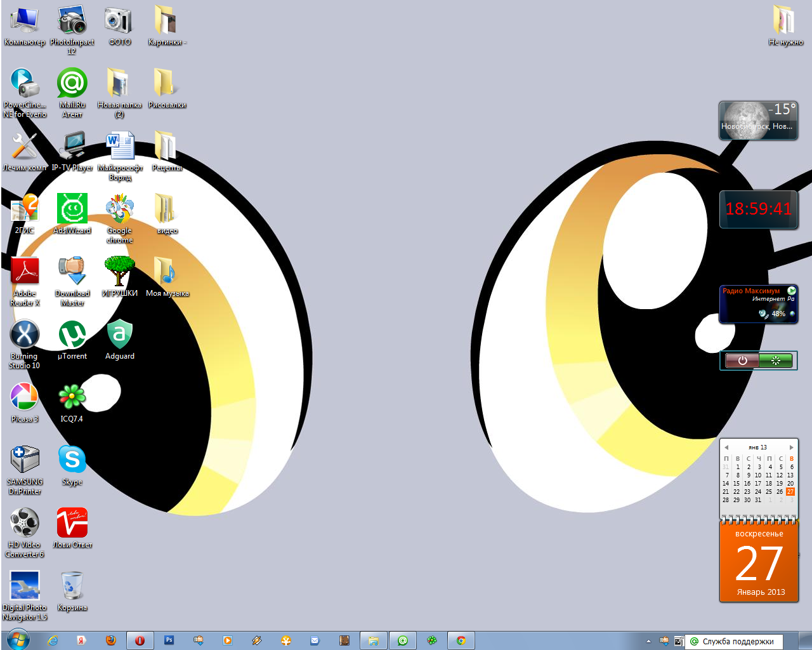Show hidden system tray icons
The image size is (812, 650).
(648, 641)
